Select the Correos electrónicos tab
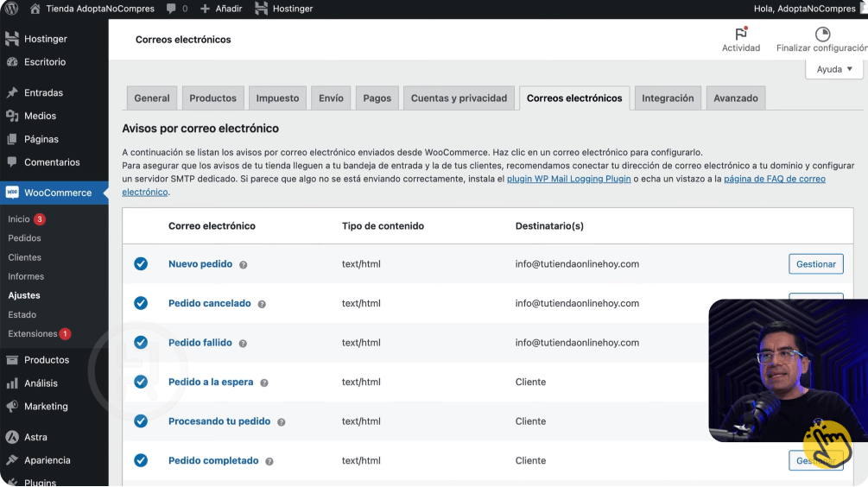Screen dimensions: 868x487 pos(574,98)
